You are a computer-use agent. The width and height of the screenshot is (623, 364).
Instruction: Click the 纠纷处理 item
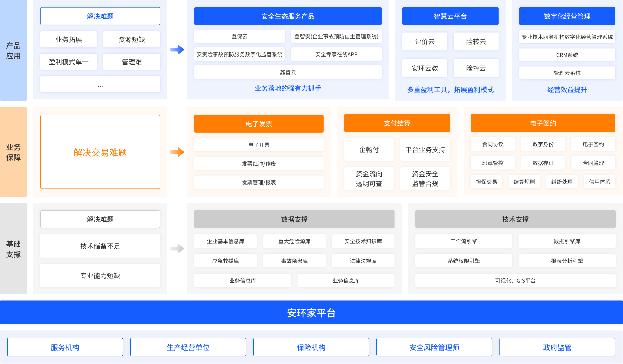pos(562,182)
